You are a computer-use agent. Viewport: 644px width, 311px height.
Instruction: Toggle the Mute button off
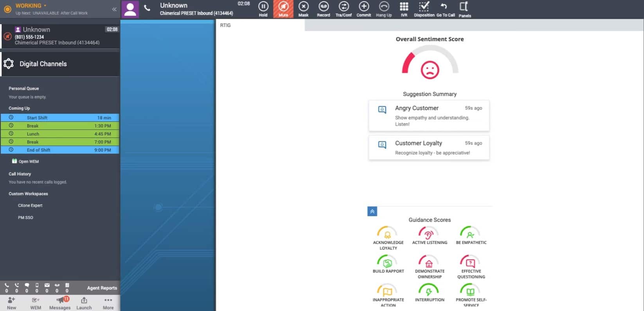(283, 9)
